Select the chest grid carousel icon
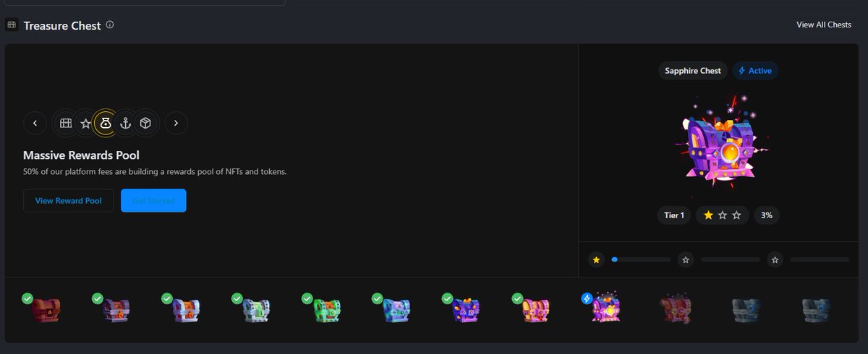 tap(66, 124)
